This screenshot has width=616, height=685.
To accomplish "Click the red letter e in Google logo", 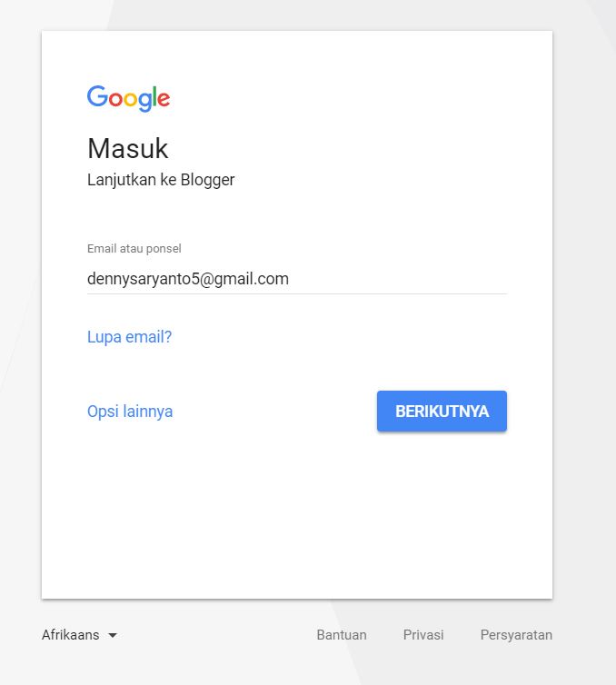I will pos(164,99).
